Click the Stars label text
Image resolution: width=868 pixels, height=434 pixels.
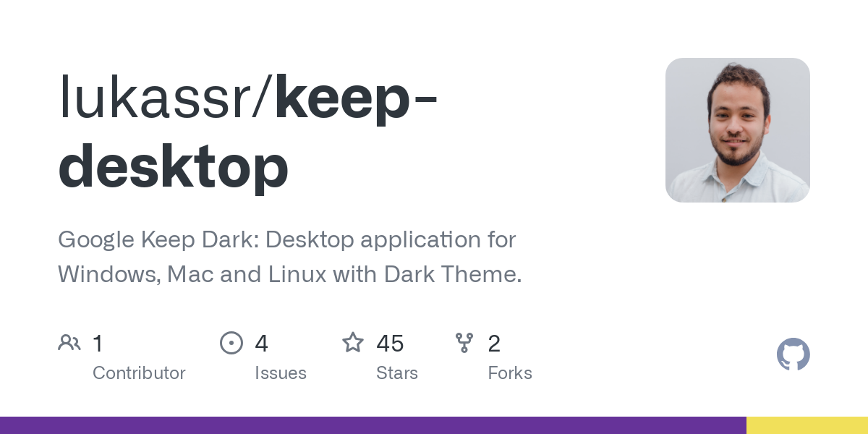pyautogui.click(x=397, y=373)
